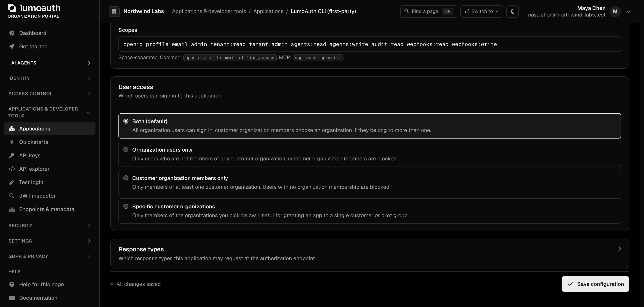Click the Documentation book icon

click(x=12, y=298)
